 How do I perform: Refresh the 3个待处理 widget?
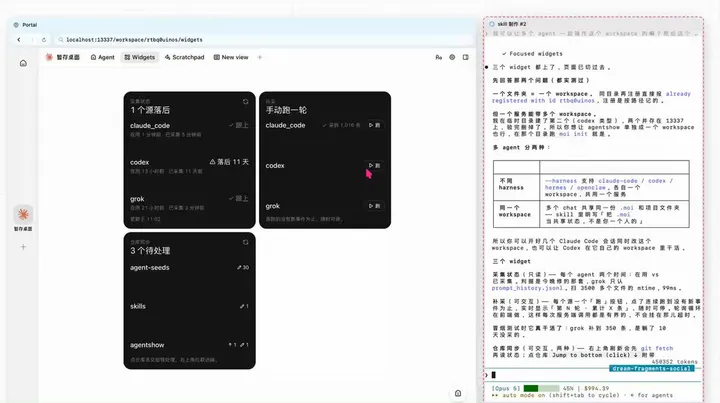pyautogui.click(x=246, y=242)
